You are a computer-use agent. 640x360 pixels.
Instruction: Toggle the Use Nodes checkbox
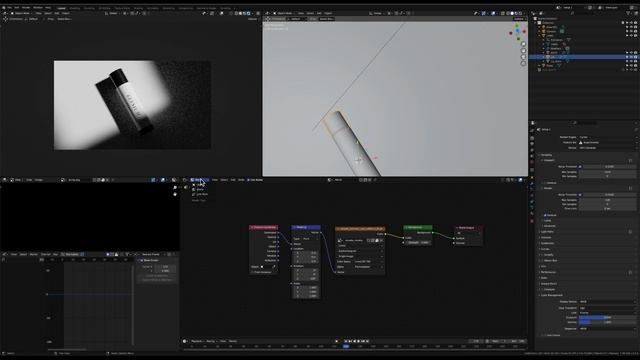point(248,180)
